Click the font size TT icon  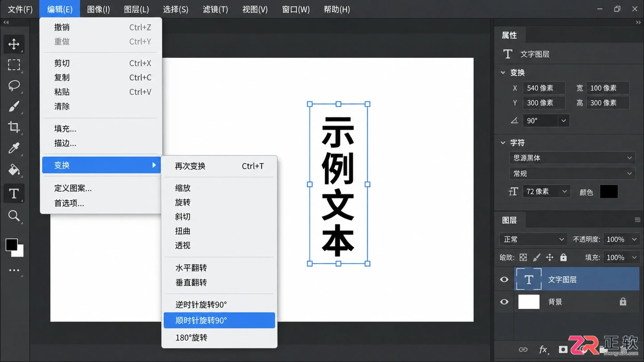513,192
